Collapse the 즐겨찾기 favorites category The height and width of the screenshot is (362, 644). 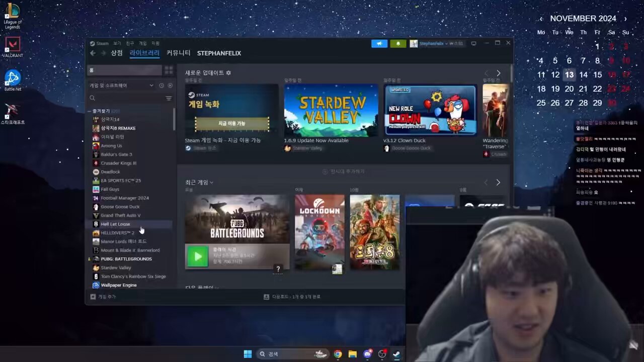[90, 111]
